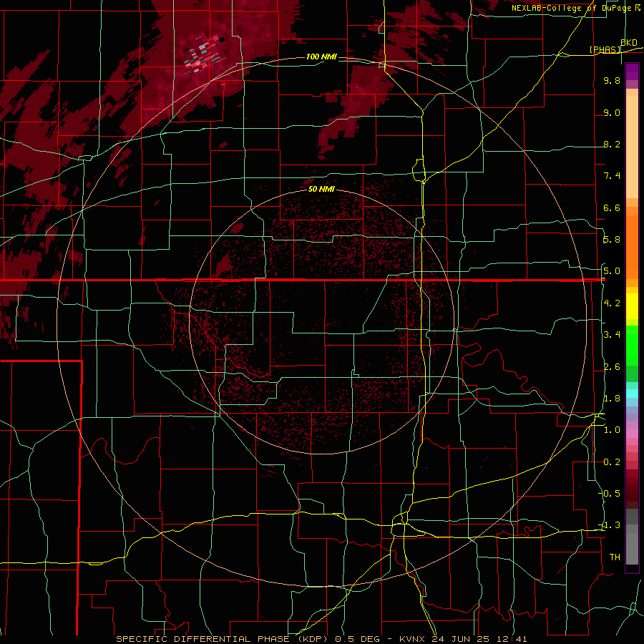The image size is (644, 644).
Task: Click the 3.4 scale label
Action: (612, 335)
